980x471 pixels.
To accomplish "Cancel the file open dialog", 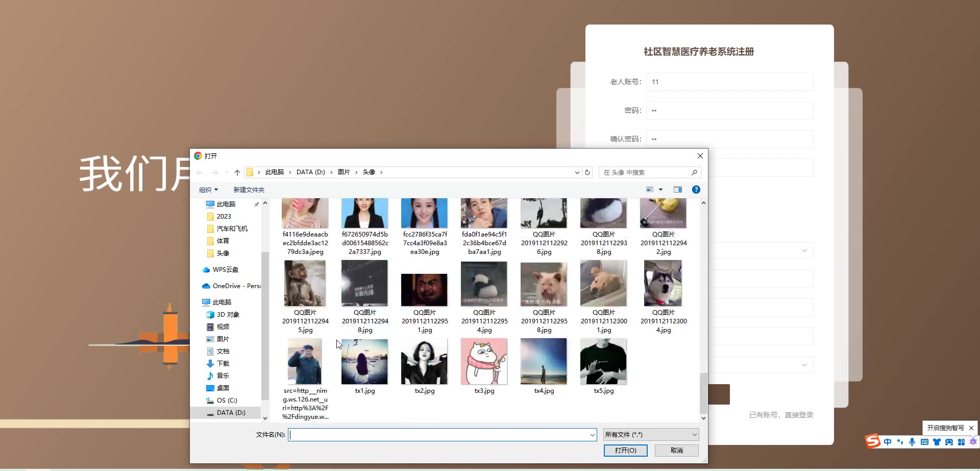I will pyautogui.click(x=677, y=451).
